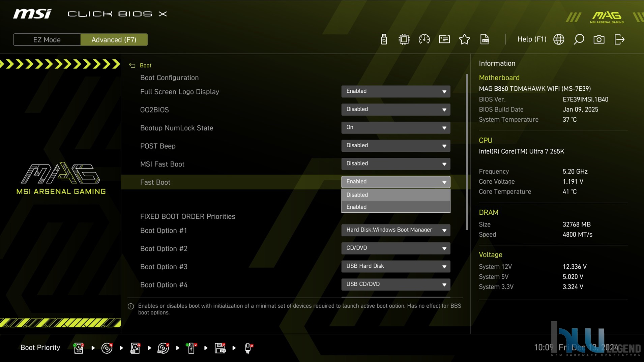Select Full Screen Logo Display label
This screenshot has width=644, height=362.
click(x=180, y=92)
